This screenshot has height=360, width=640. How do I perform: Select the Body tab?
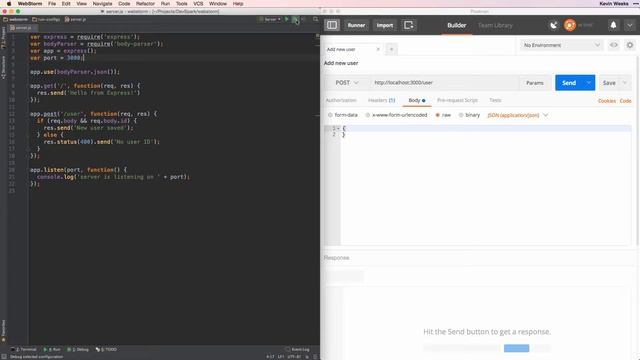click(417, 100)
